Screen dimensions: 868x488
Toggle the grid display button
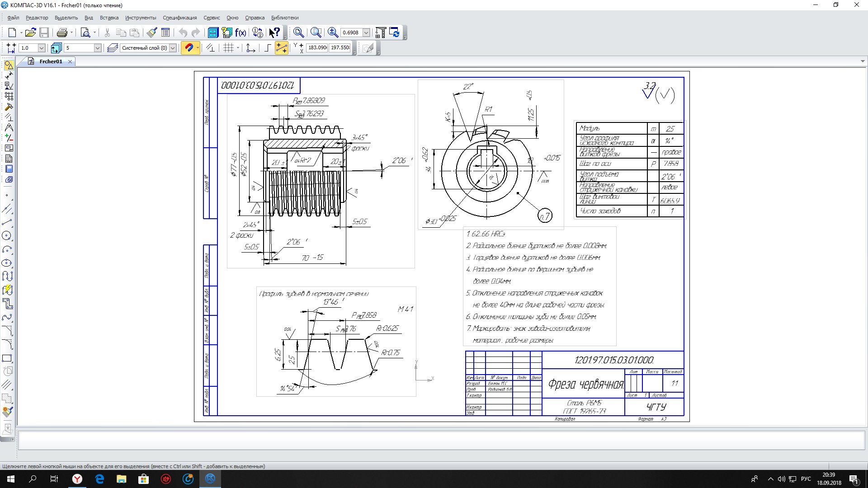click(229, 48)
